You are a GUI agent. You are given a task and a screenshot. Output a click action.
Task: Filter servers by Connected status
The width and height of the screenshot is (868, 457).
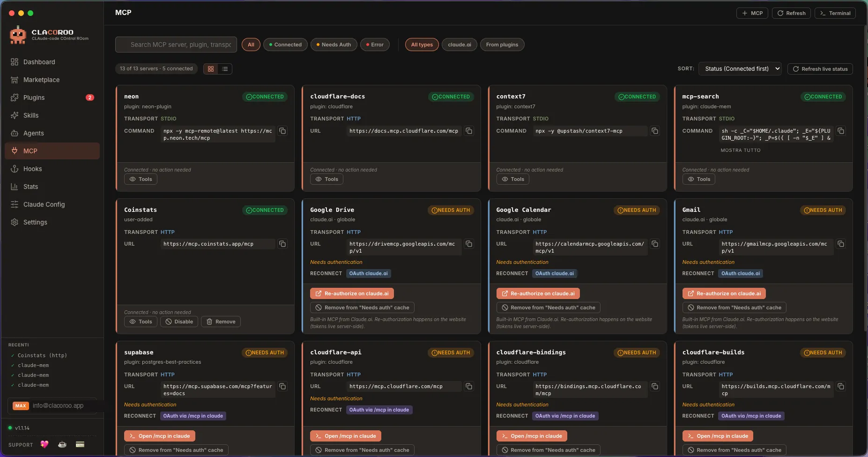(x=285, y=45)
